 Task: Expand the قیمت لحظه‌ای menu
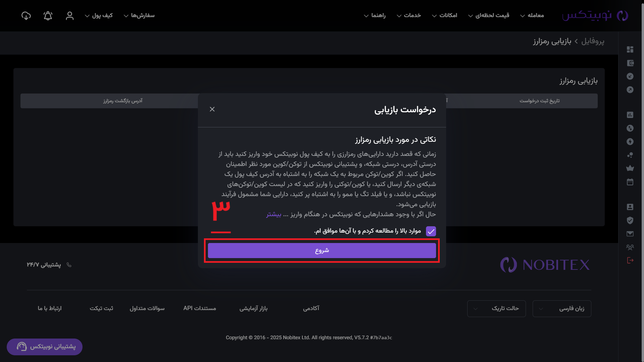[489, 15]
